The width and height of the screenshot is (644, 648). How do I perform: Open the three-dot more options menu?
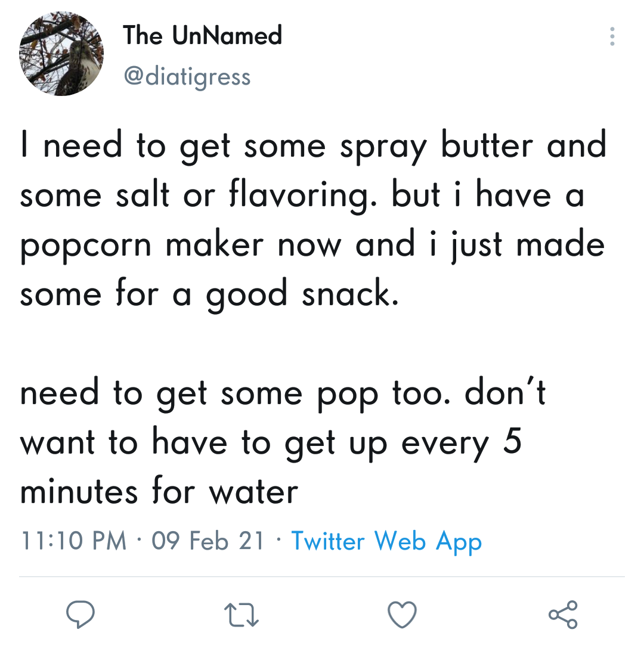tap(612, 36)
